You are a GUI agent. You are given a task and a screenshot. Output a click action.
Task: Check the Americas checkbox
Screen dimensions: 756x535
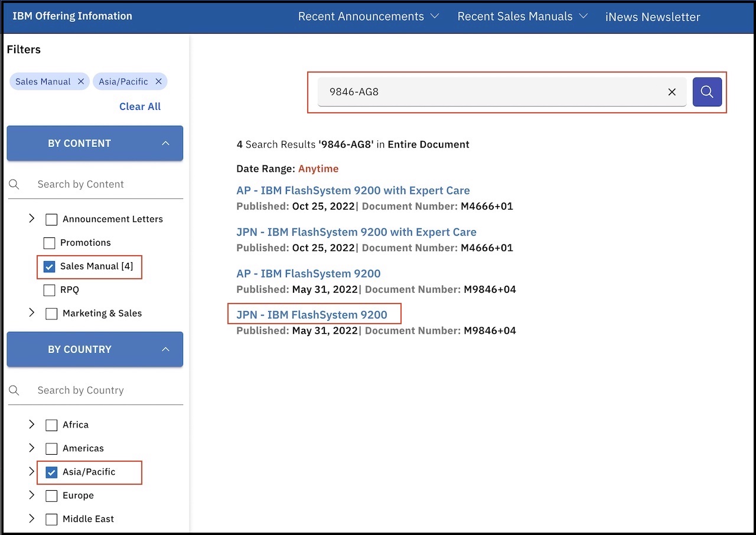tap(51, 448)
